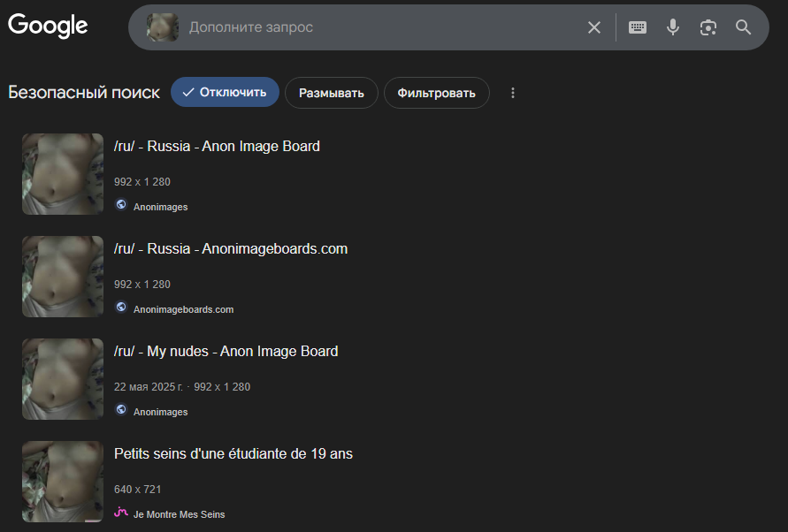Open '/ru/ - Russia - Anonimageboards.com' result
Viewport: 788px width, 532px height.
pyautogui.click(x=231, y=248)
